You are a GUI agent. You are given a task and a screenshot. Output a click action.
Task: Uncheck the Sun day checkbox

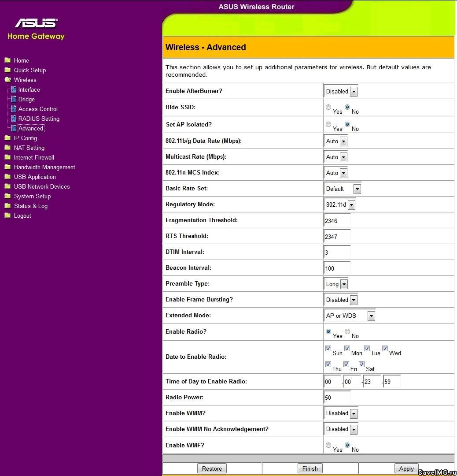328,349
